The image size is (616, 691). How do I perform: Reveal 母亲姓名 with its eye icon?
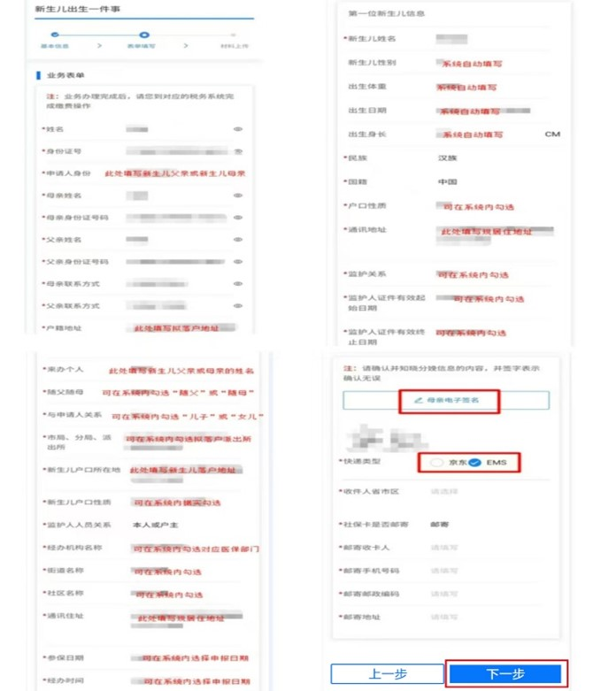point(238,196)
